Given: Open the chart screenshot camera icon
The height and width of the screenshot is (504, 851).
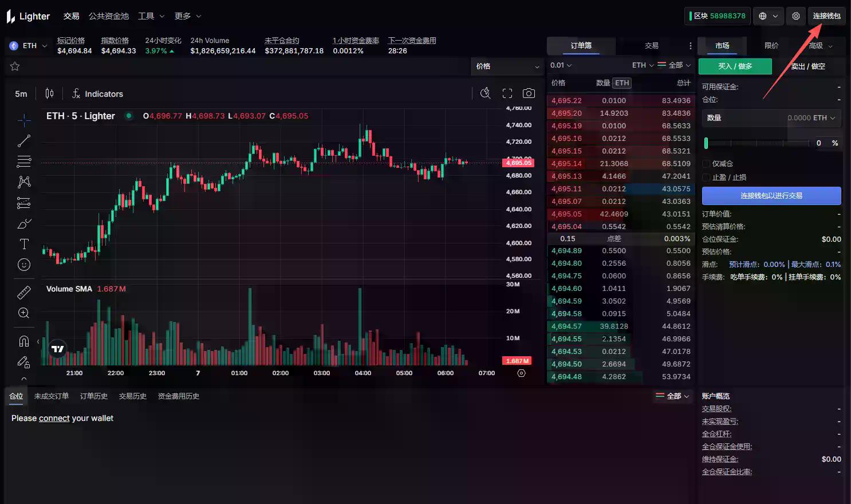Looking at the screenshot, I should 529,93.
